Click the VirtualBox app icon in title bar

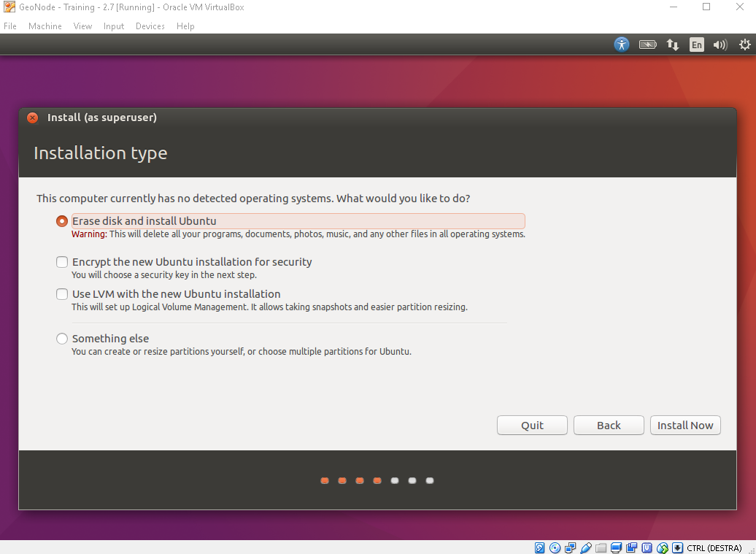tap(9, 7)
